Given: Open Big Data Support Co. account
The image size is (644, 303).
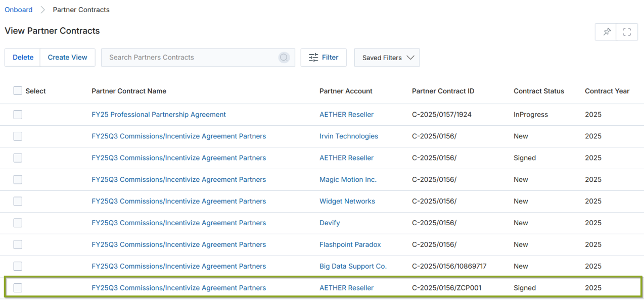Looking at the screenshot, I should 353,267.
